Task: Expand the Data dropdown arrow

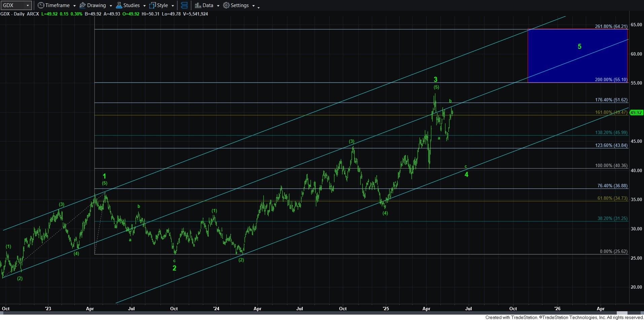Action: click(x=218, y=6)
